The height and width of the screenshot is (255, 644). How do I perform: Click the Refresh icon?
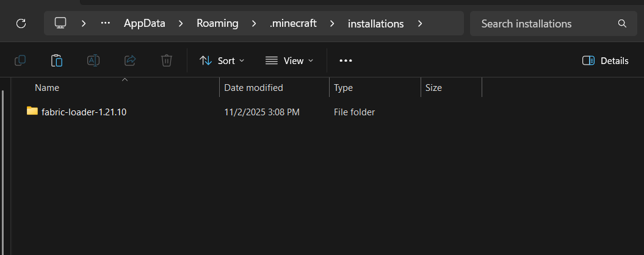pyautogui.click(x=21, y=24)
